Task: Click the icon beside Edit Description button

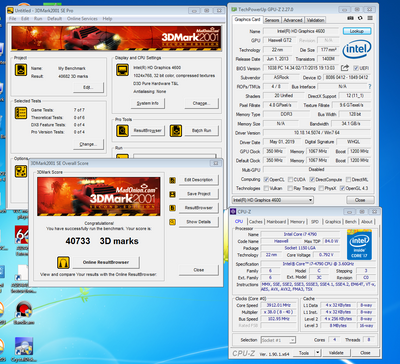Action: coord(172,180)
